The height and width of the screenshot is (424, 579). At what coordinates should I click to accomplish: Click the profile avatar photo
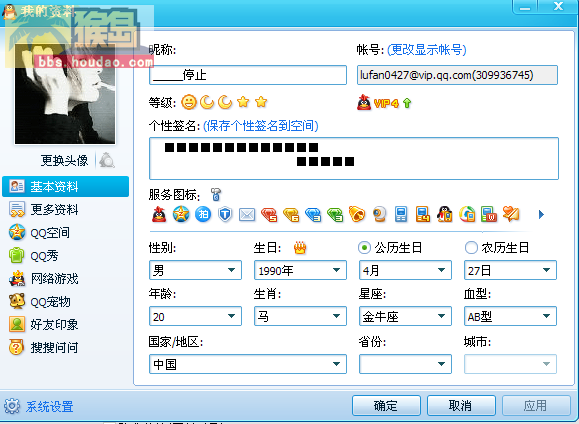pyautogui.click(x=65, y=94)
